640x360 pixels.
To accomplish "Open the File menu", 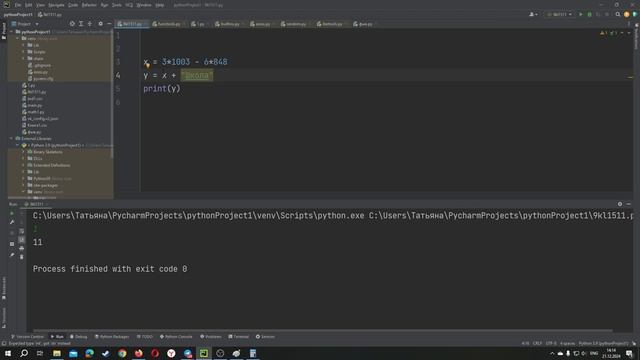I will click(18, 5).
